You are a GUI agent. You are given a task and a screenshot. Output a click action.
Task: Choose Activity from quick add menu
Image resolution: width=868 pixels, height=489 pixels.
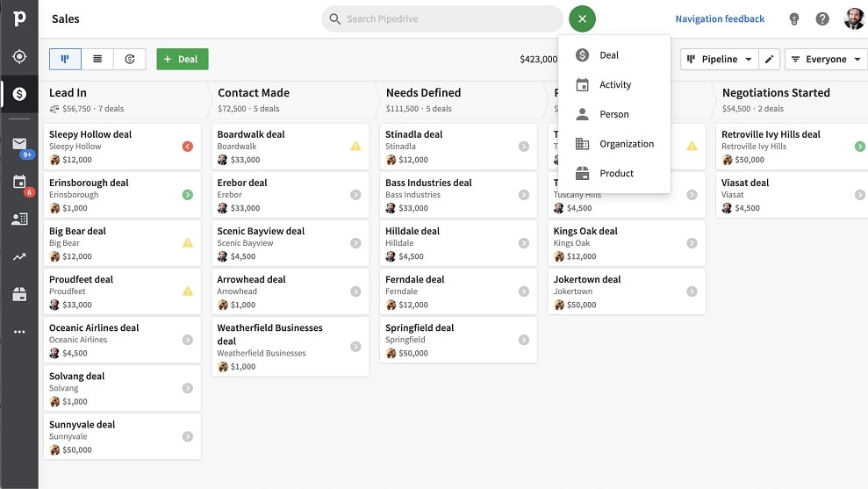(614, 85)
